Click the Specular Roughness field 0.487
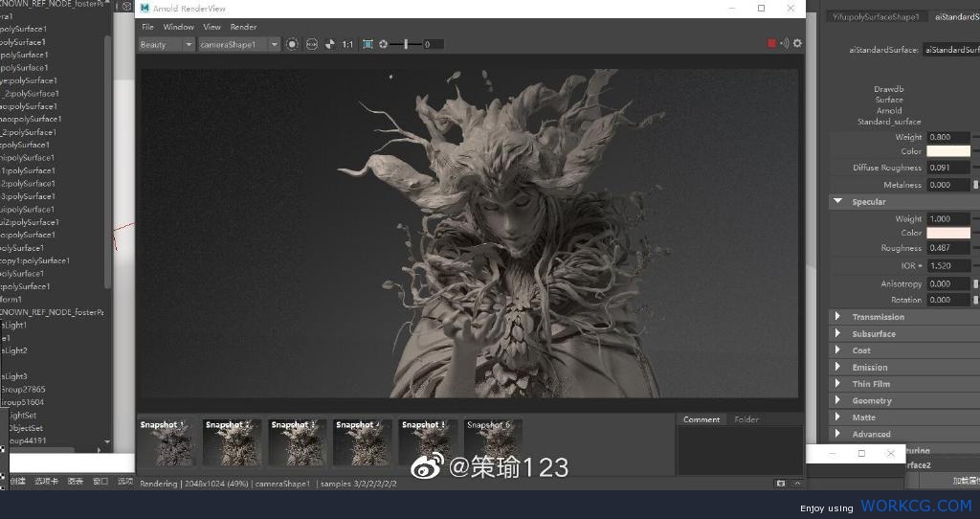Viewport: 980px width, 519px height. [948, 248]
